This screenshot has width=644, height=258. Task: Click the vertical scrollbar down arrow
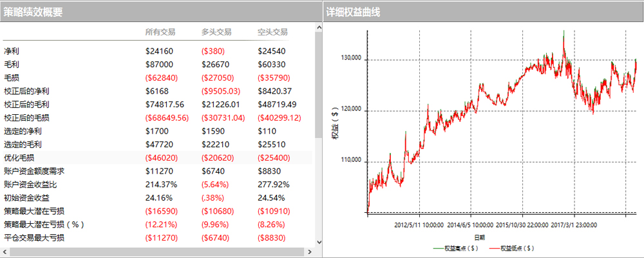click(x=317, y=243)
